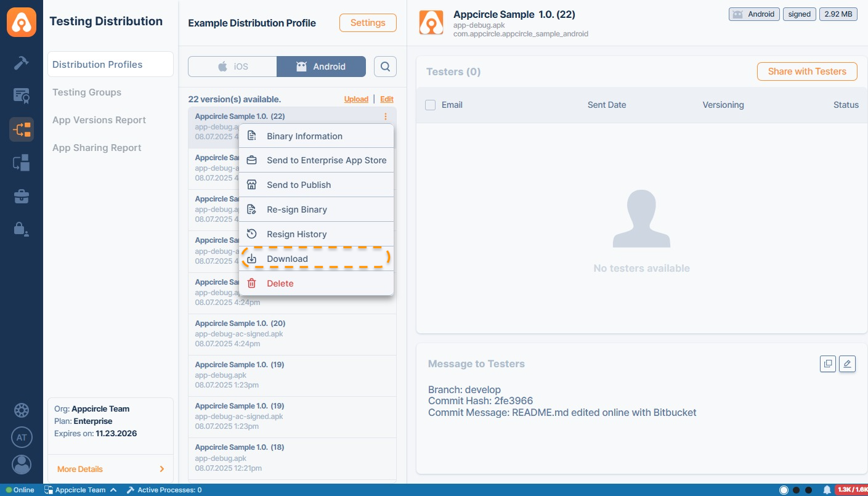
Task: Open the organization settings gear icon
Action: (22, 410)
